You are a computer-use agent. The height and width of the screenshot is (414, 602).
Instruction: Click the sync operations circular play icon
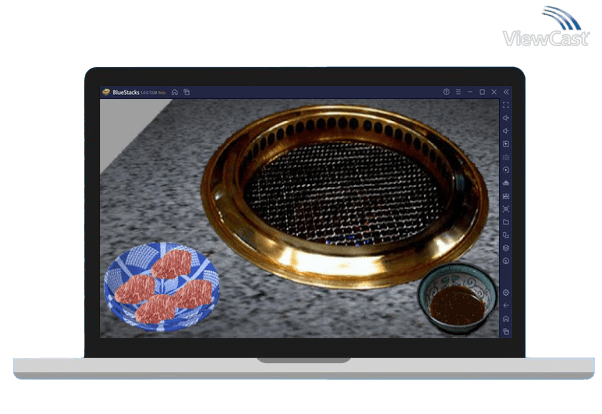coord(506,170)
